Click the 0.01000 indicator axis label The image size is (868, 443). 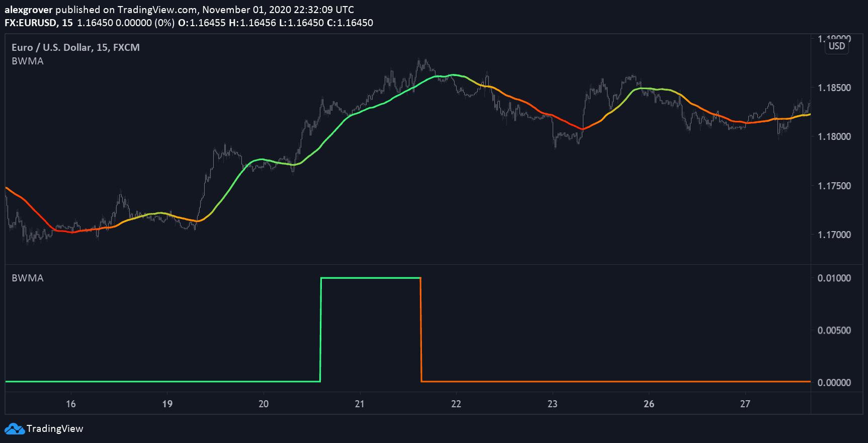click(834, 278)
